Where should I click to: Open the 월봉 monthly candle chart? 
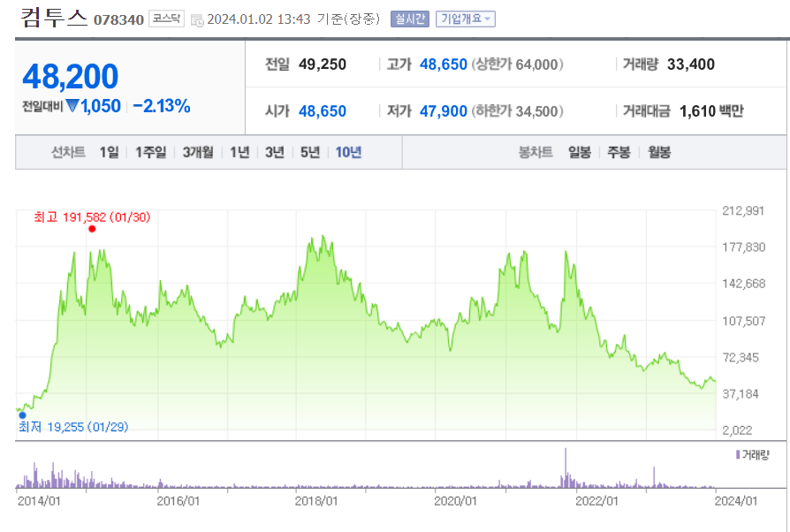pyautogui.click(x=659, y=152)
